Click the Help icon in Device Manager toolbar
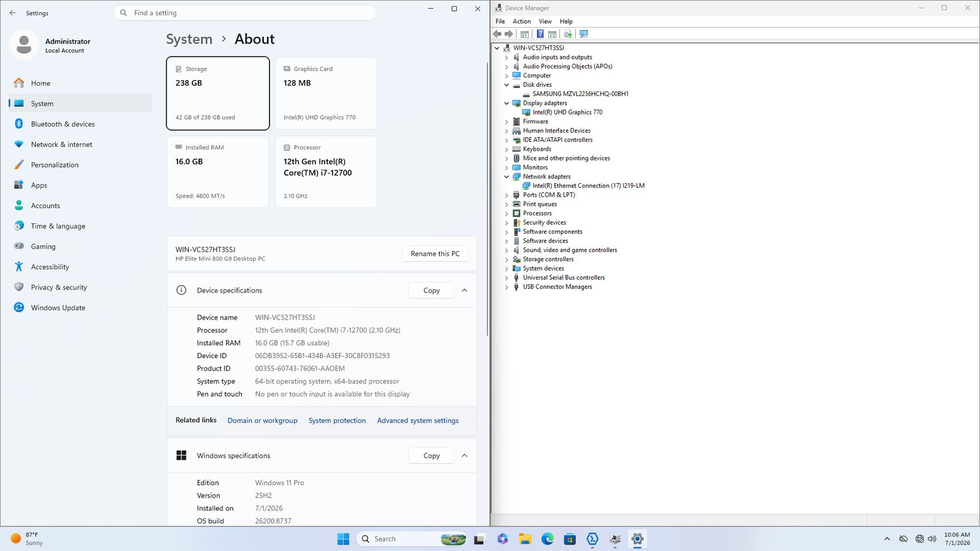Image resolution: width=980 pixels, height=551 pixels. point(540,34)
